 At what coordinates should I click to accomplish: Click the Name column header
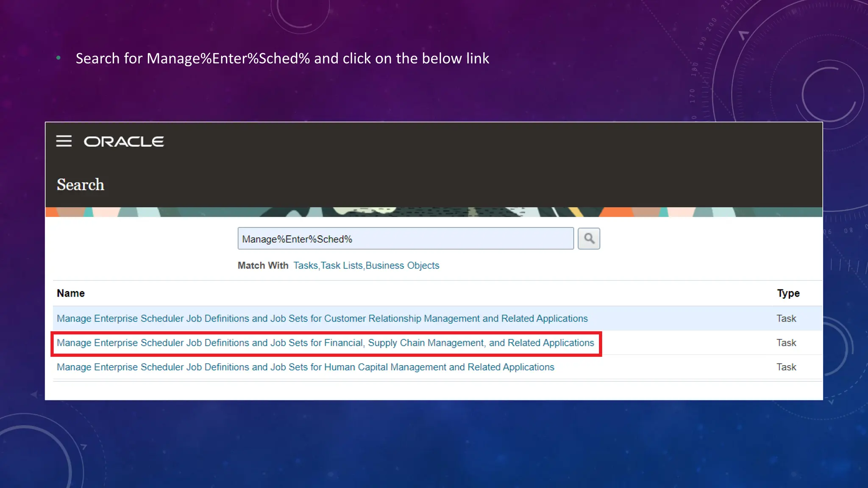pyautogui.click(x=71, y=293)
